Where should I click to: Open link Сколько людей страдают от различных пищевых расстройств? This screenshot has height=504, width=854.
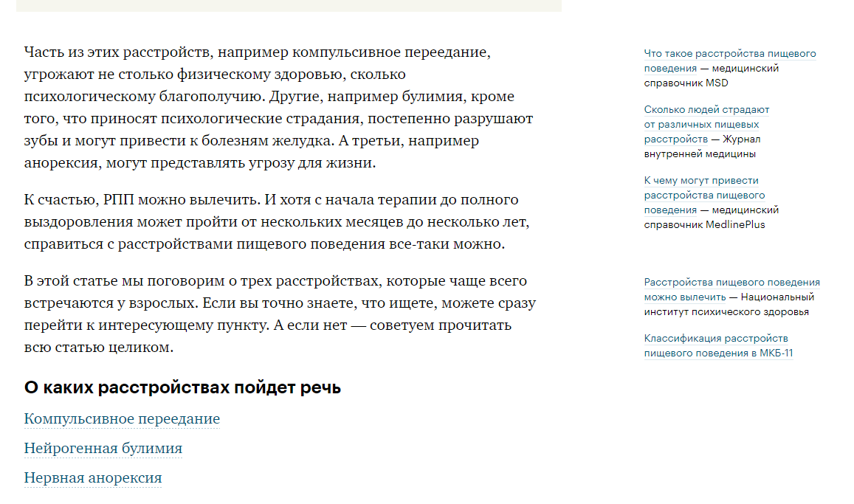[706, 124]
